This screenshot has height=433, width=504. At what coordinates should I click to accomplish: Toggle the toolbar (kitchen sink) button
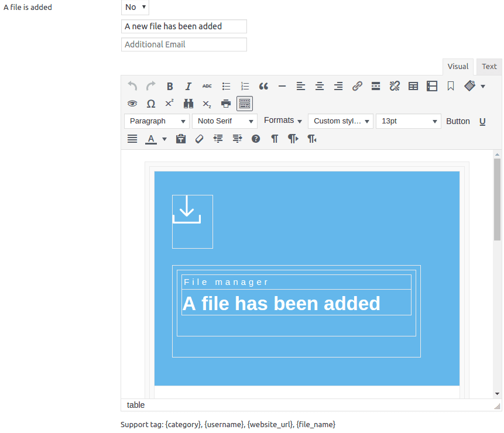(x=245, y=104)
